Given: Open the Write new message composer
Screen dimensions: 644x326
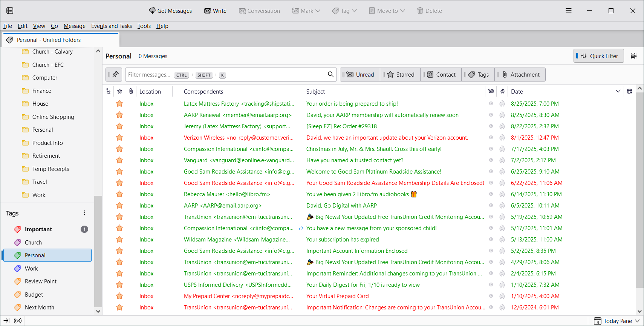Looking at the screenshot, I should pos(215,11).
